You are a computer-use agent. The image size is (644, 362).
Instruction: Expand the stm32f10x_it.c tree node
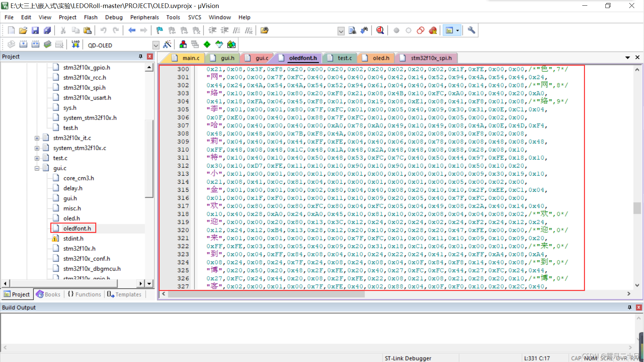pyautogui.click(x=37, y=138)
